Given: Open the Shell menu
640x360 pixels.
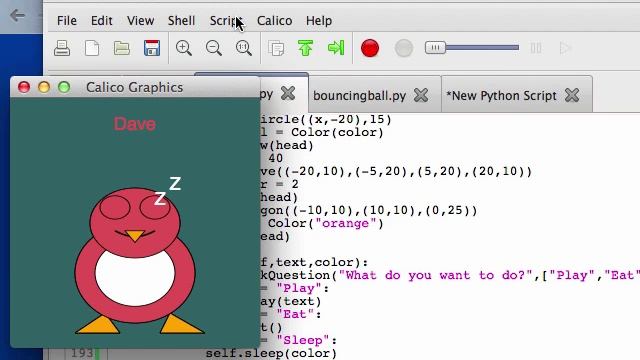Looking at the screenshot, I should (181, 20).
